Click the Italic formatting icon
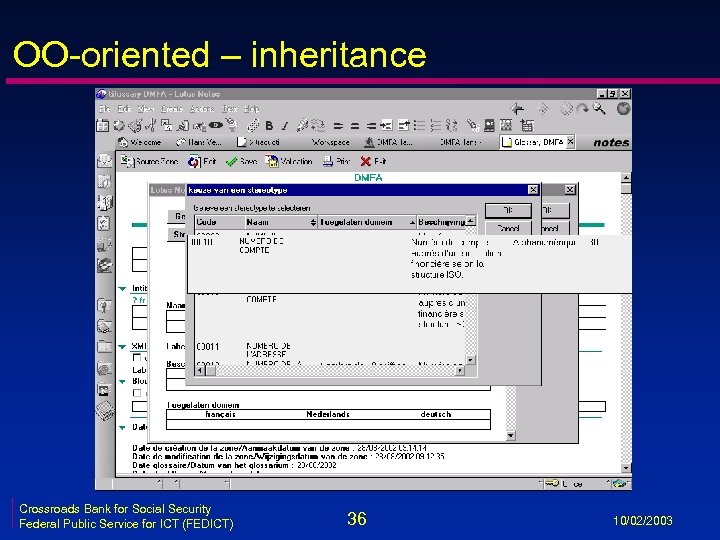The image size is (720, 540). tap(285, 125)
